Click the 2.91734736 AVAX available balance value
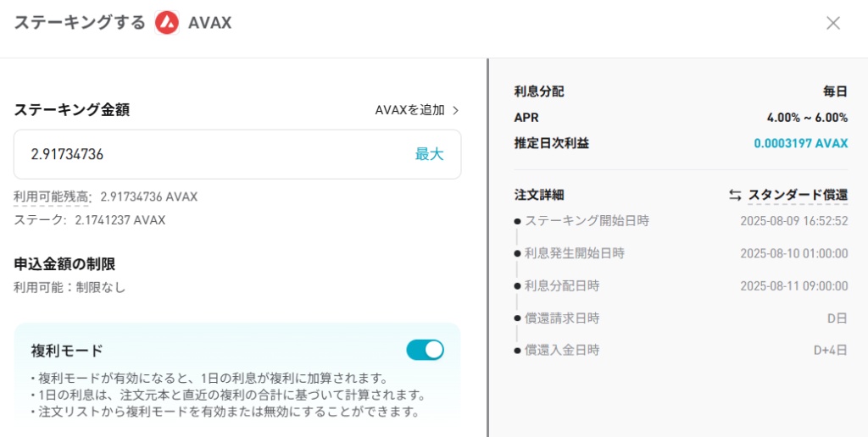The height and width of the screenshot is (437, 868). pyautogui.click(x=149, y=196)
